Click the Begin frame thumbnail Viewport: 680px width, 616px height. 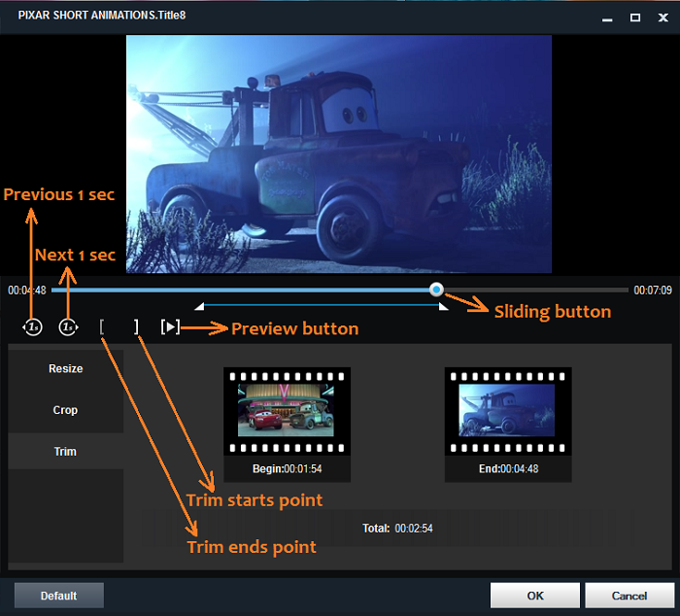287,411
